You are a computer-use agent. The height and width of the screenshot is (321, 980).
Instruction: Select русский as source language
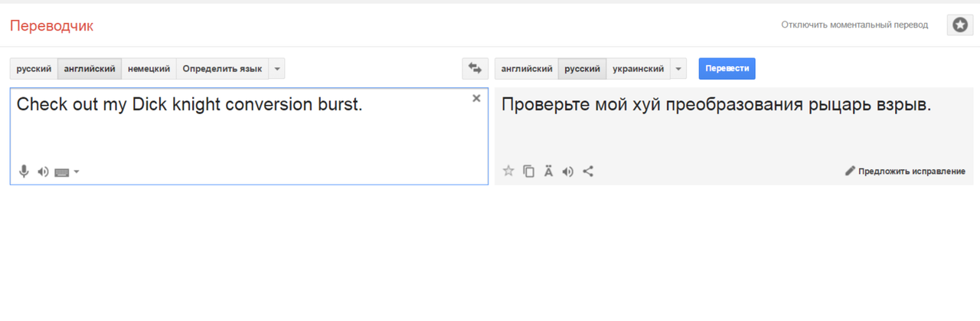(34, 68)
